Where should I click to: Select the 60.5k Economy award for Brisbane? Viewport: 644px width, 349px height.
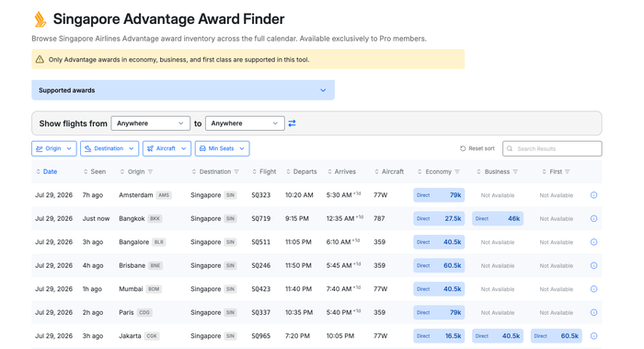point(439,265)
